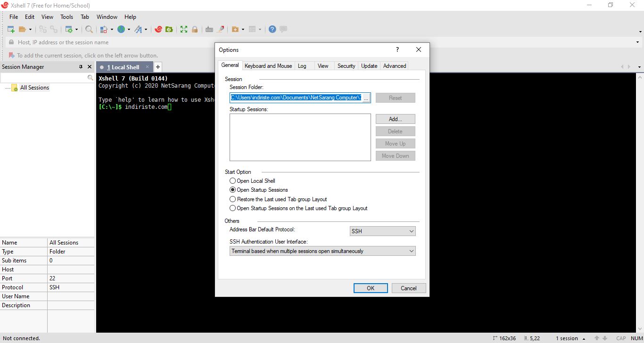Click the New Tab Group folder icon
This screenshot has width=644, height=343.
[x=235, y=29]
